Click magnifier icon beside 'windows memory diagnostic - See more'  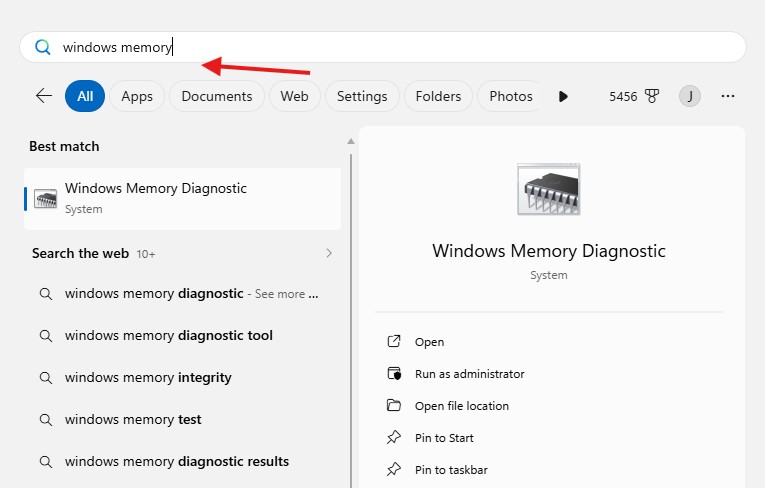coord(46,294)
